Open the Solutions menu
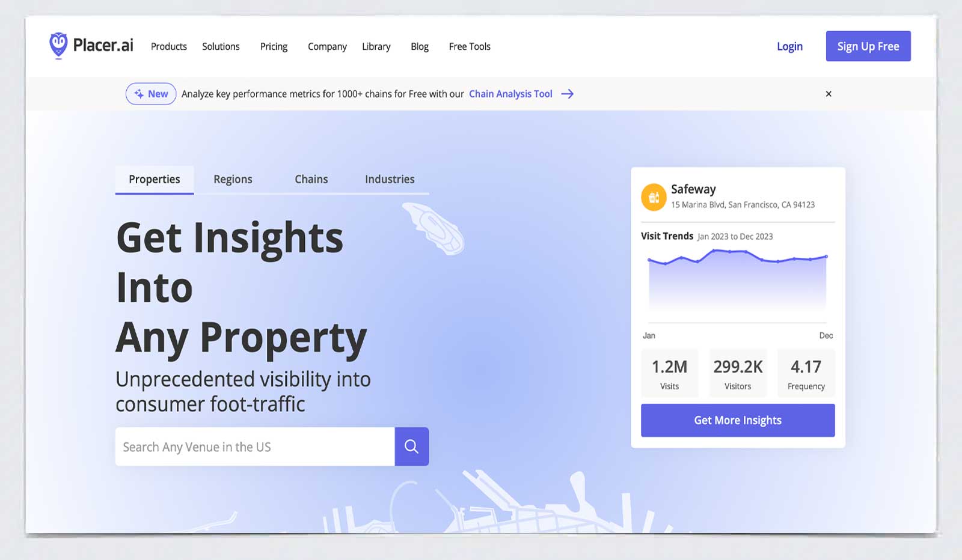Image resolution: width=962 pixels, height=560 pixels. point(221,46)
